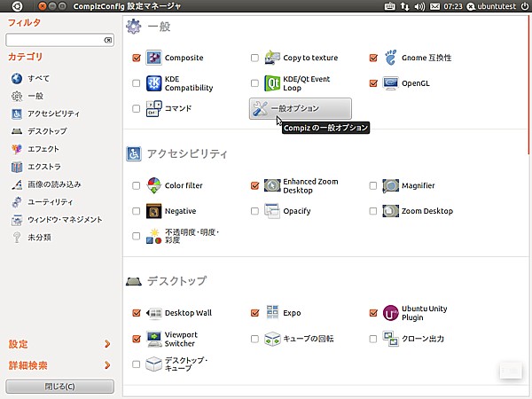Enable the キューブの回転 checkbox

coord(254,339)
